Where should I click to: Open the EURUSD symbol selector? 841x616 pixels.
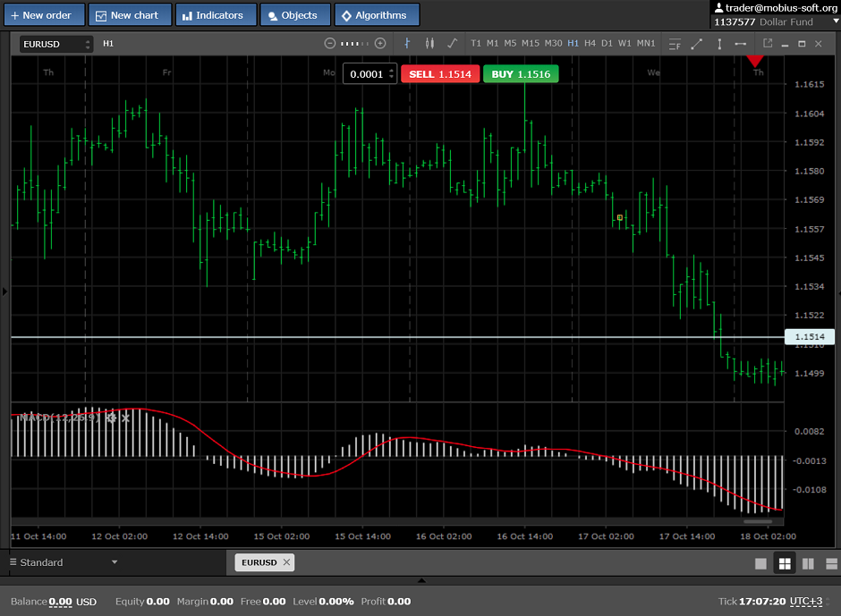[56, 44]
